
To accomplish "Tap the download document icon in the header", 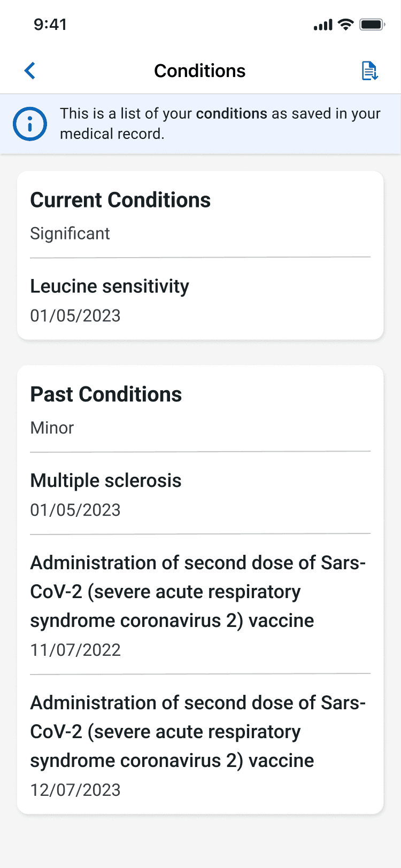I will point(369,71).
